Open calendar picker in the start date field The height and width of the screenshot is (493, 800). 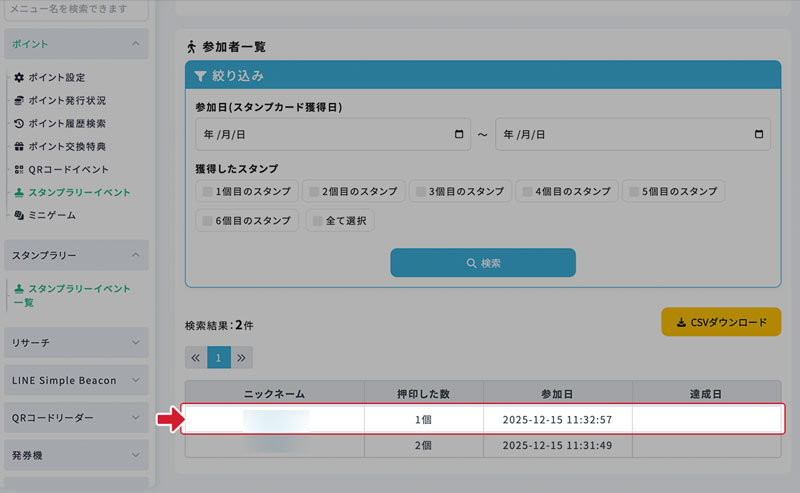pos(459,135)
